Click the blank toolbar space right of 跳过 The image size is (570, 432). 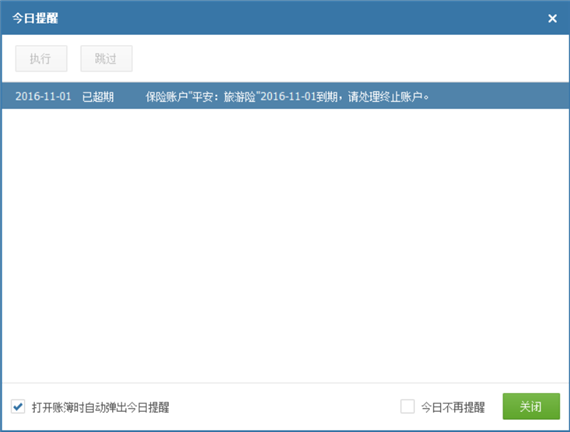pyautogui.click(x=349, y=59)
